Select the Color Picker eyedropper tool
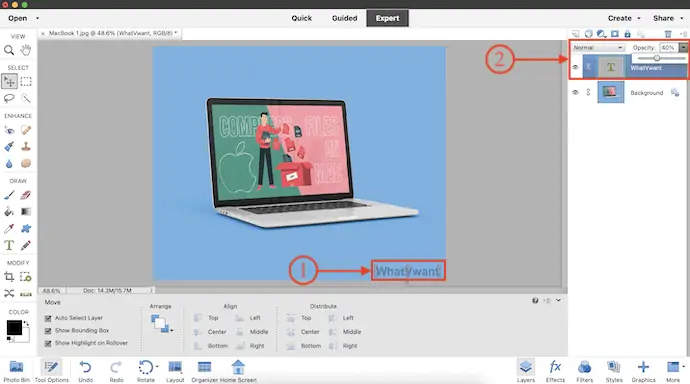The width and height of the screenshot is (690, 384). [9, 229]
